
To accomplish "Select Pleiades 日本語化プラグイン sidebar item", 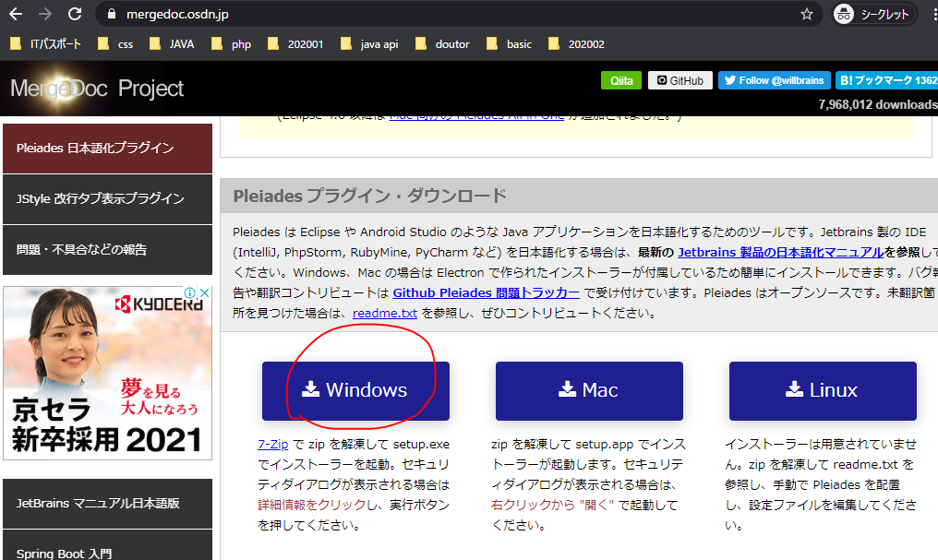I will click(108, 149).
